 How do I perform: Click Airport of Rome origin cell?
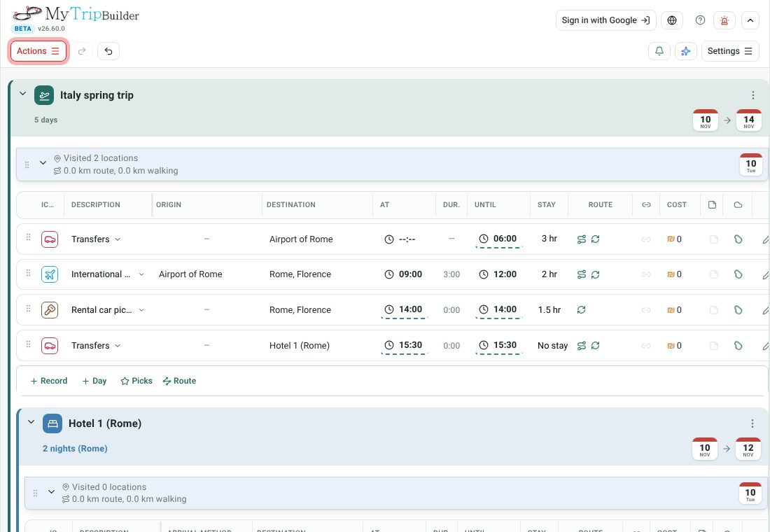(190, 274)
